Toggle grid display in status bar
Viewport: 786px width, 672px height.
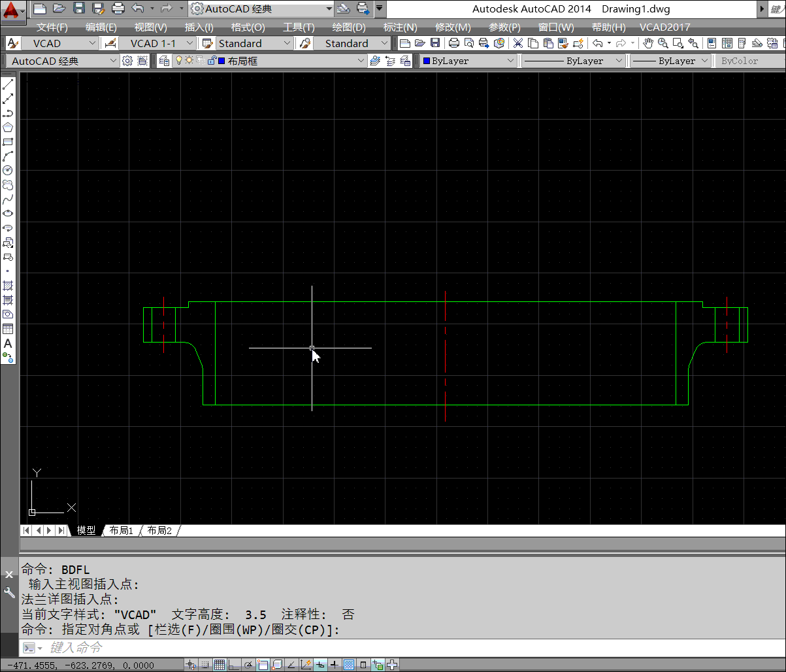220,665
